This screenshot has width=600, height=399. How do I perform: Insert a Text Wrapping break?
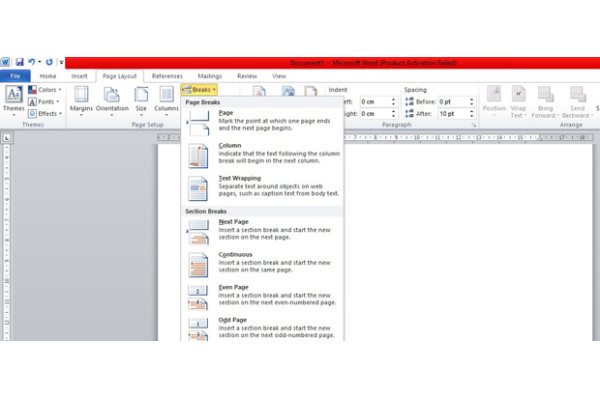click(262, 188)
